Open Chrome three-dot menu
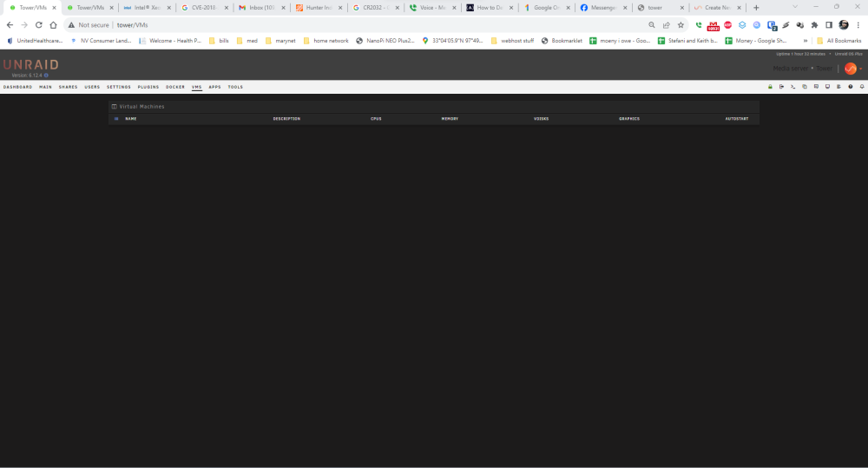Screen dimensions: 868x468 click(x=858, y=25)
